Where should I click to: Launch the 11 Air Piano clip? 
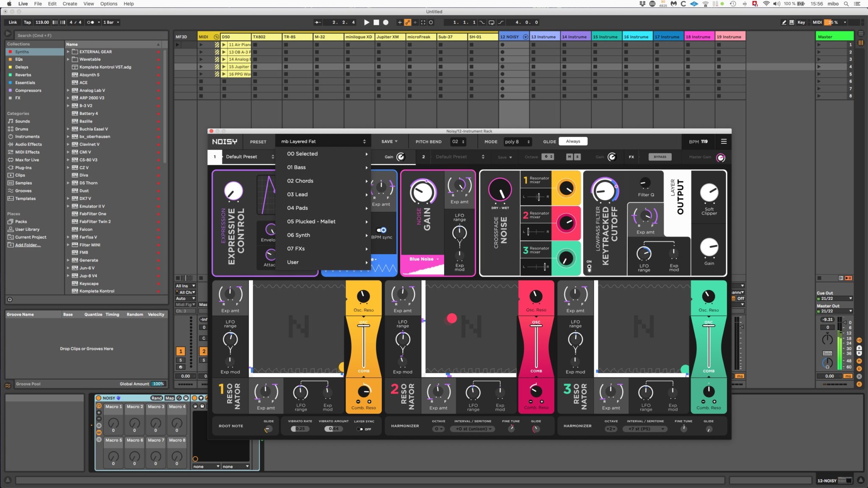pos(224,44)
